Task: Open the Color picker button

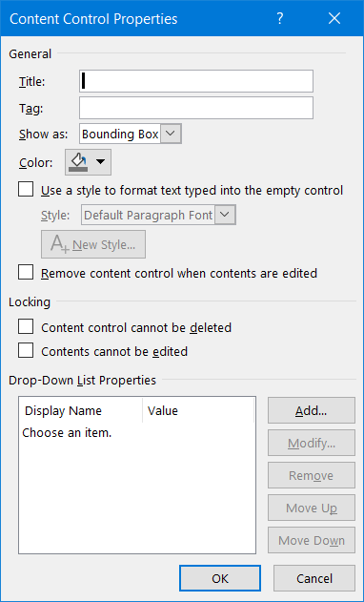Action: coord(88,162)
